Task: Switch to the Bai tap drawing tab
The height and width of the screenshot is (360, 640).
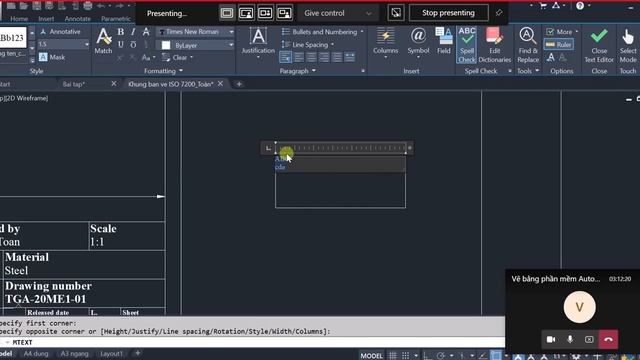Action: pyautogui.click(x=74, y=84)
